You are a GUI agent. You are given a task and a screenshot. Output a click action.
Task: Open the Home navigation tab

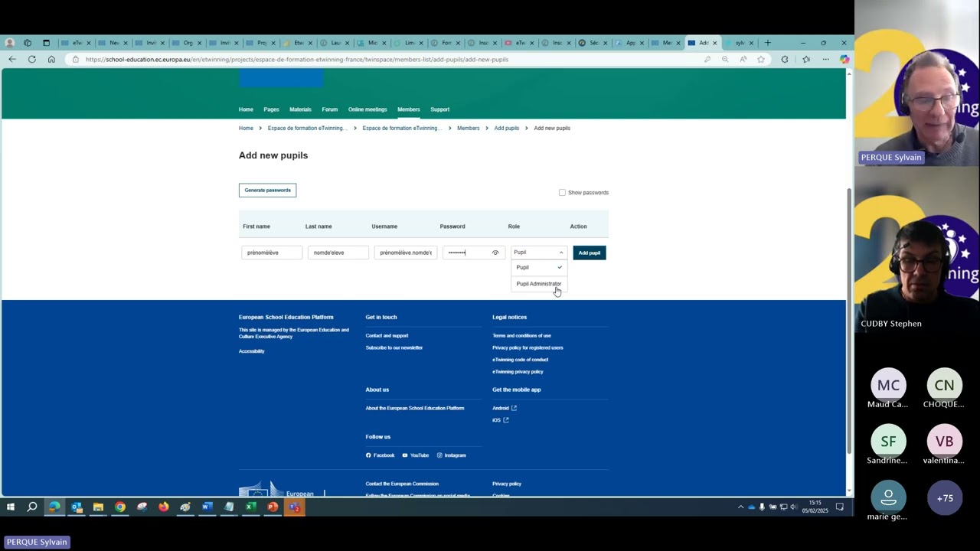(x=246, y=109)
